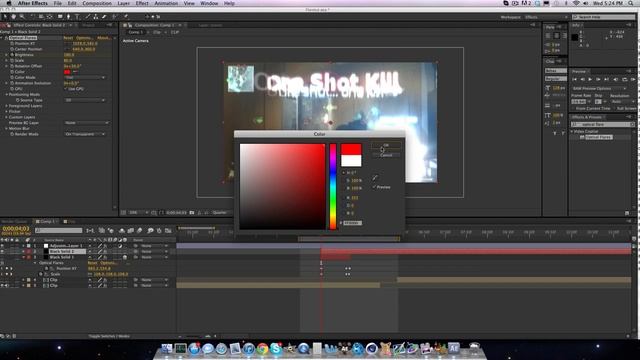This screenshot has height=360, width=640.
Task: Click the timeline layer search field
Action: [x=58, y=231]
